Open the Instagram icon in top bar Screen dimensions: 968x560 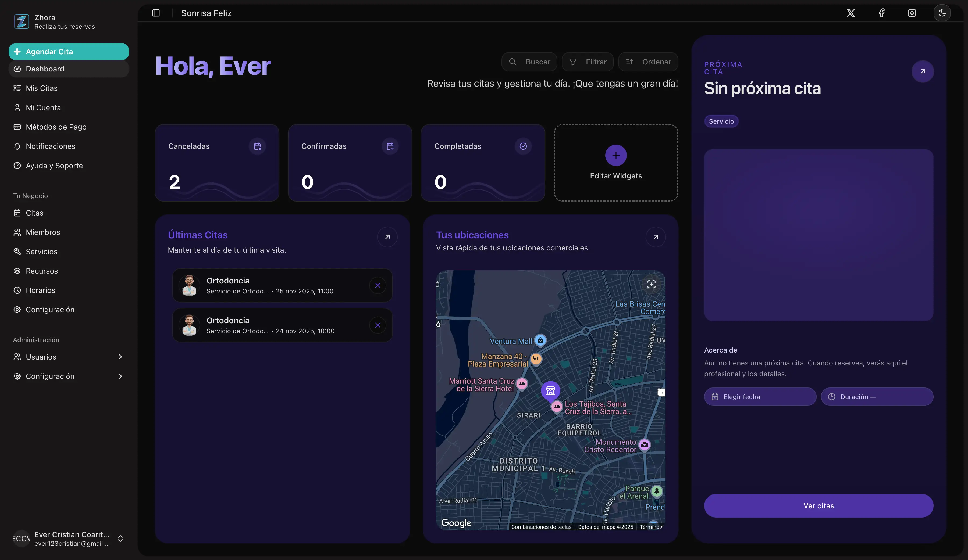point(912,13)
